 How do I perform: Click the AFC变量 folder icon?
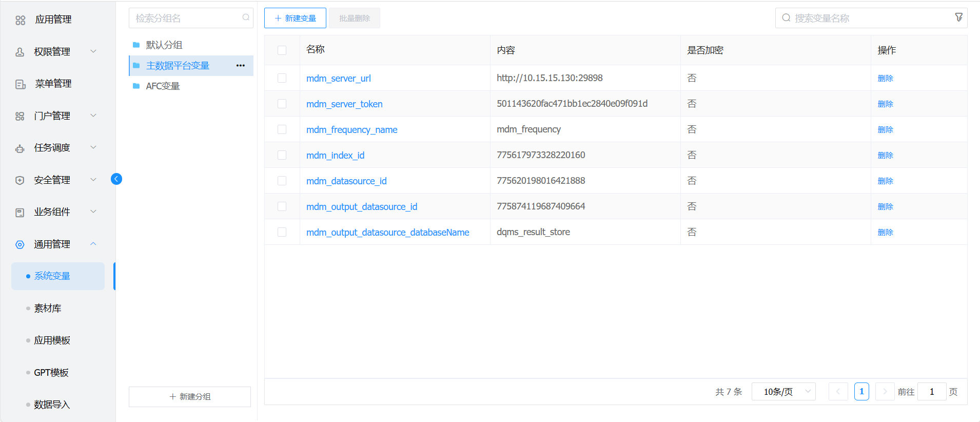click(136, 86)
